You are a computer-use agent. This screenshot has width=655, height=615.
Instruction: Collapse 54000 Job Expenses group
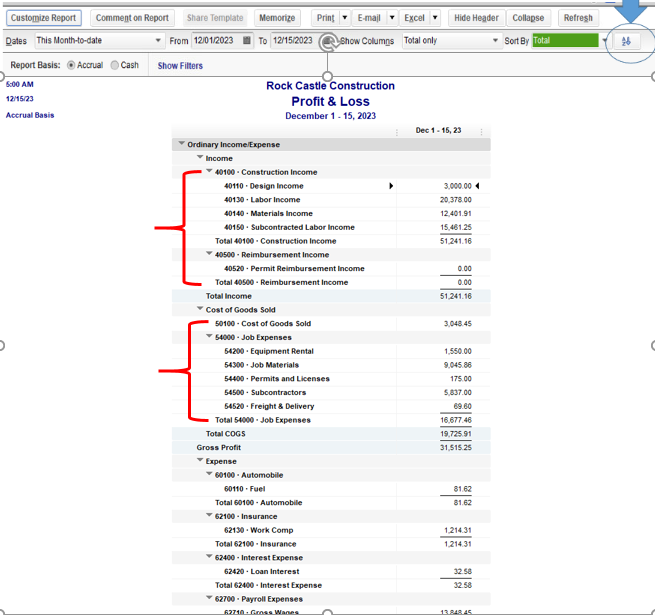pyautogui.click(x=209, y=336)
